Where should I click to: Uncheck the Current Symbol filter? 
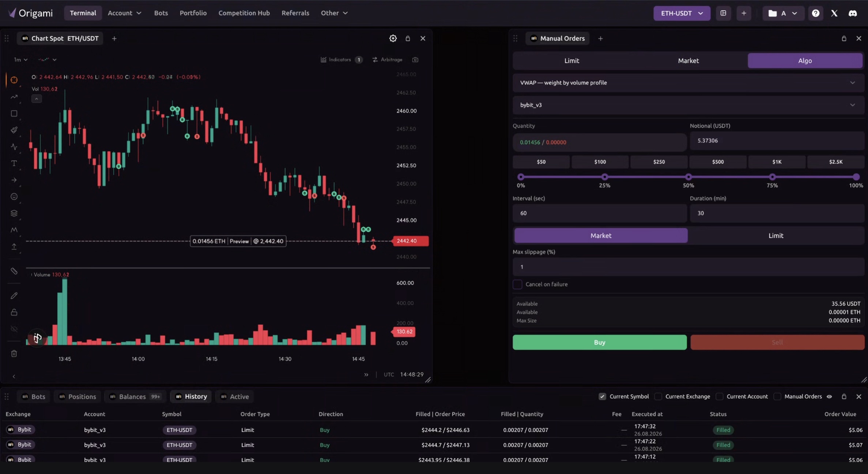click(602, 396)
